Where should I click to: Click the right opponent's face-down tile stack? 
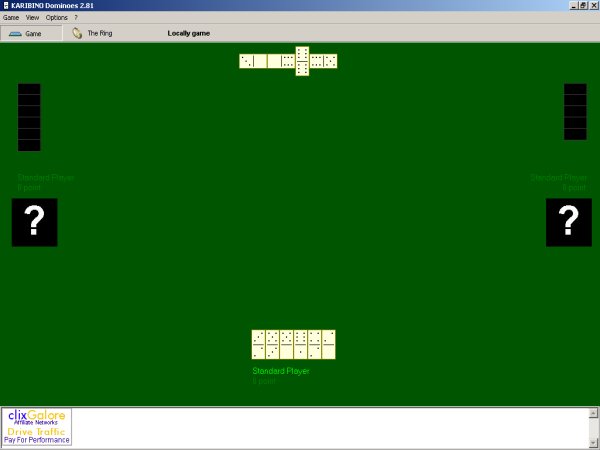point(575,112)
